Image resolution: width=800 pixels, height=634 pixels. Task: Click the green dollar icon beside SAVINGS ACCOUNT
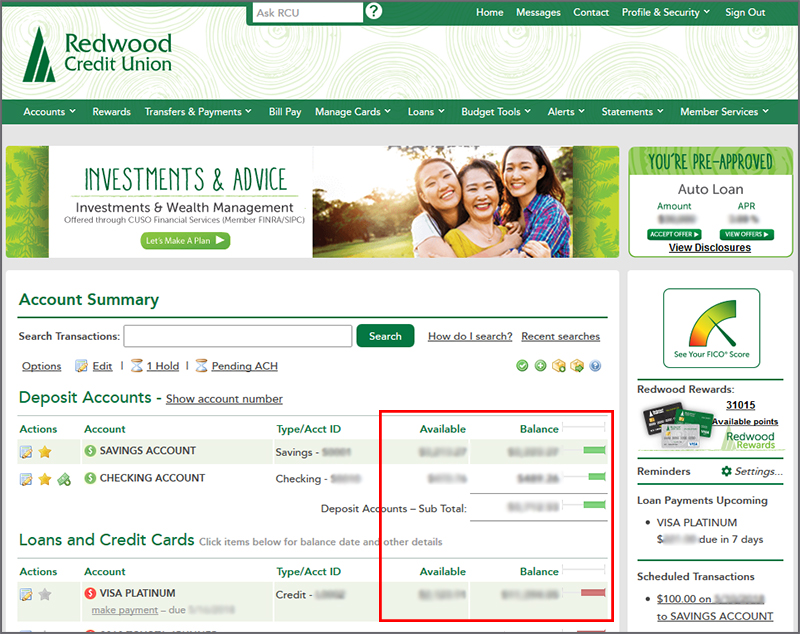90,450
